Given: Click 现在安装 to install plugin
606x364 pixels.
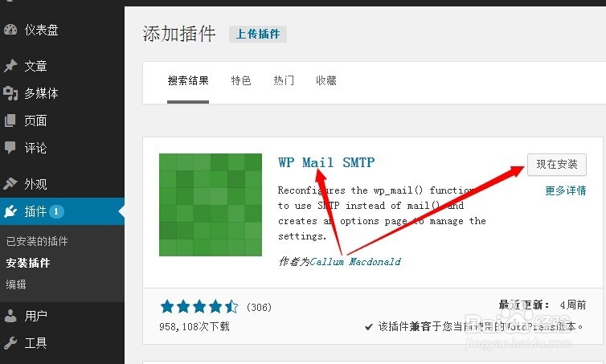Looking at the screenshot, I should pyautogui.click(x=556, y=165).
